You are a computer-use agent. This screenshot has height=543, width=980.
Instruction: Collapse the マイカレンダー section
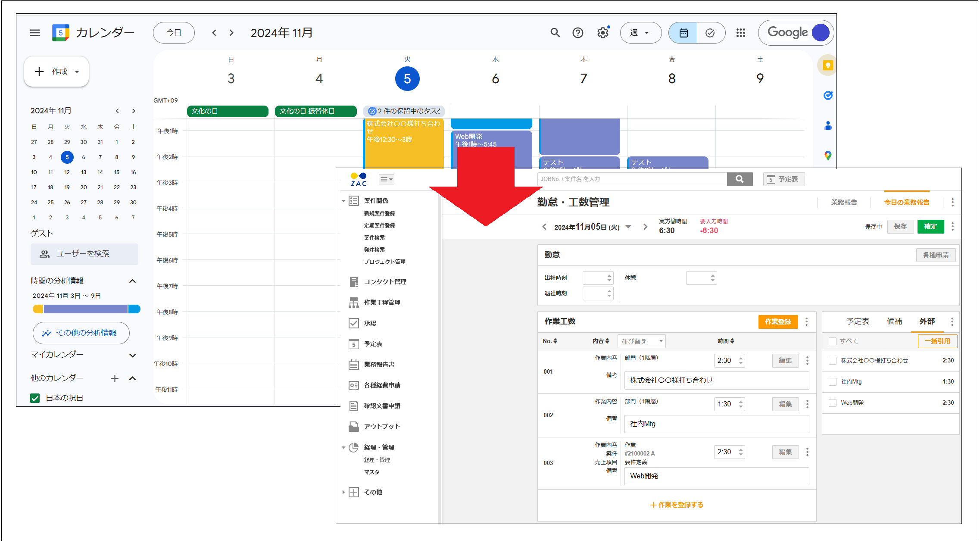133,355
